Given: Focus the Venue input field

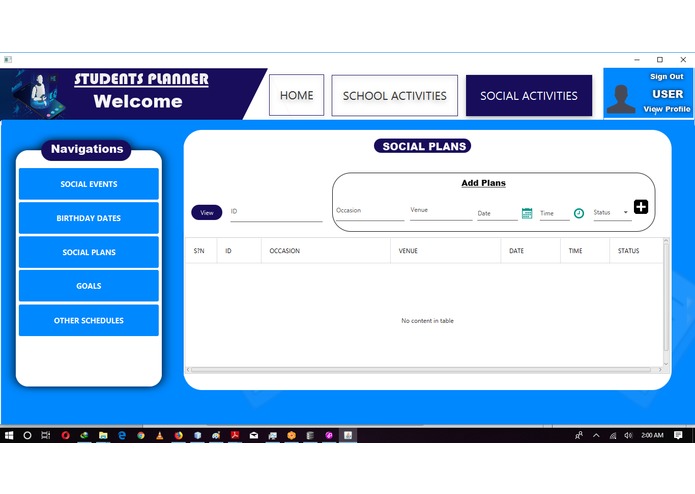Looking at the screenshot, I should point(441,211).
